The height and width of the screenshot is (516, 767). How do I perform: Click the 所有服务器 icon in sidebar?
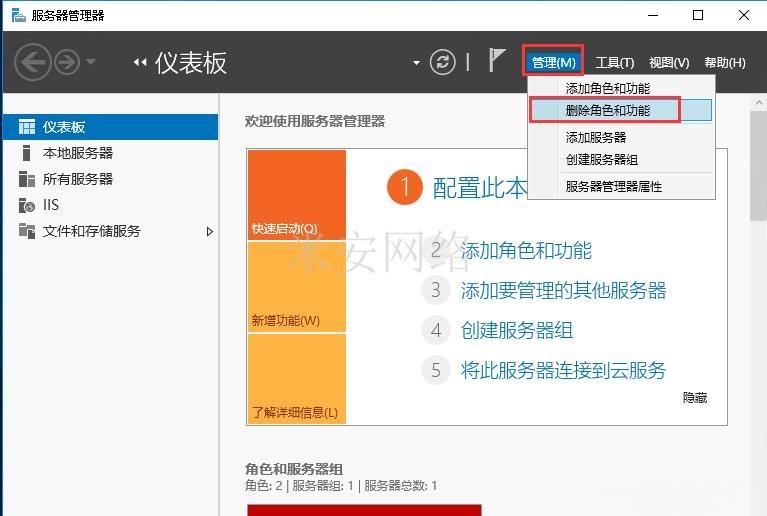(x=26, y=179)
